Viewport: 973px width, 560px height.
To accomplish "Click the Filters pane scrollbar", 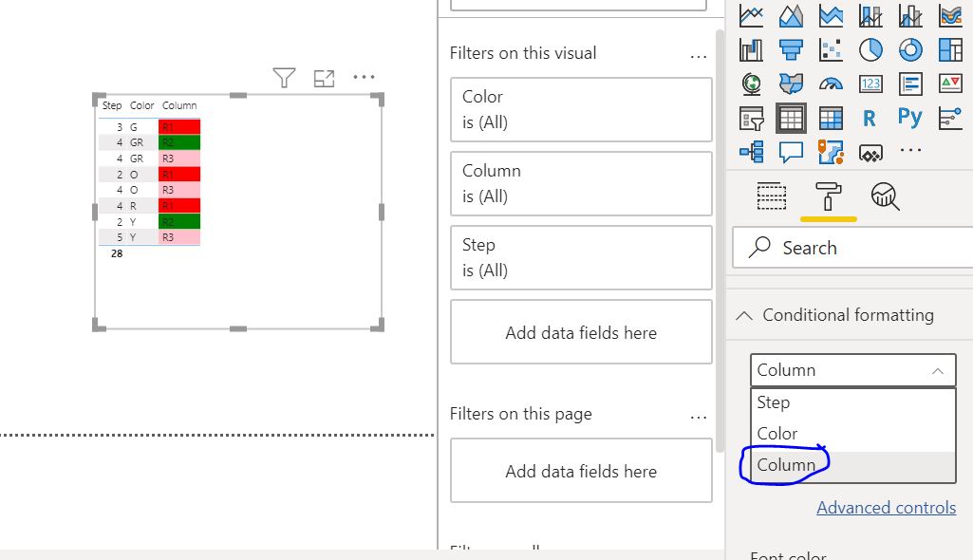I will (x=720, y=241).
